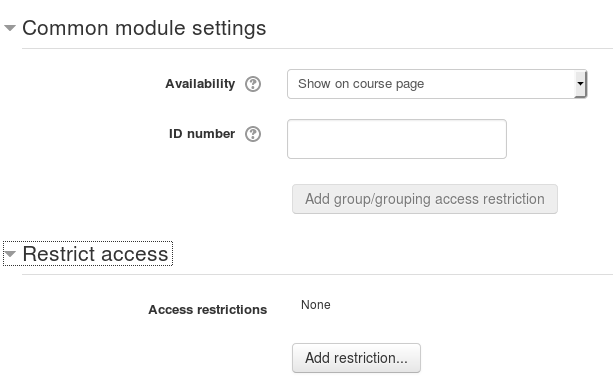Click the 'Access restrictions' label
Image resolution: width=613 pixels, height=384 pixels.
tap(208, 310)
